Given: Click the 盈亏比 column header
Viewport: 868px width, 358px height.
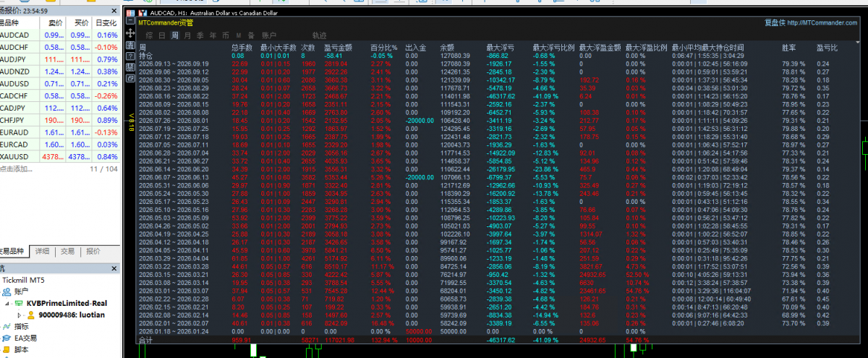Looking at the screenshot, I should 827,48.
